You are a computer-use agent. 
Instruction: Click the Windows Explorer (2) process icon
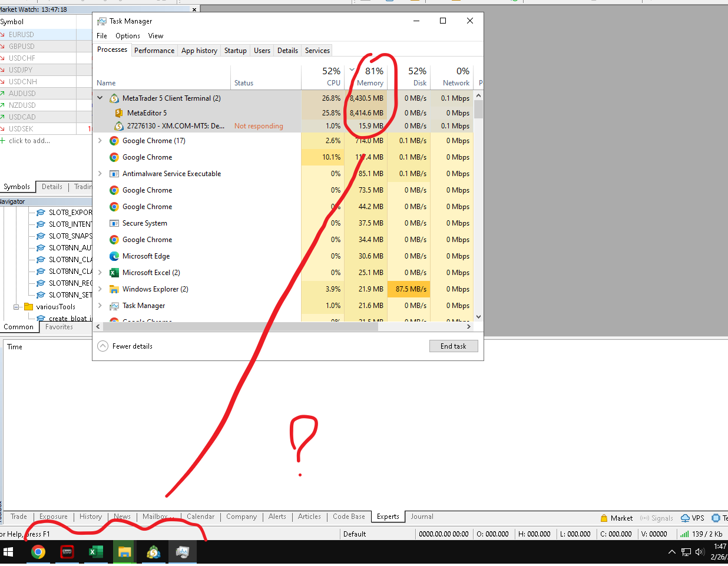[114, 289]
